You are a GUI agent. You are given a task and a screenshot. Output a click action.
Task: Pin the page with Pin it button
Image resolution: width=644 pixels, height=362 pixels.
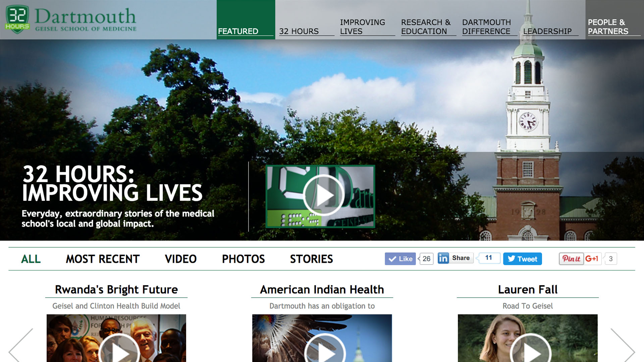point(571,259)
